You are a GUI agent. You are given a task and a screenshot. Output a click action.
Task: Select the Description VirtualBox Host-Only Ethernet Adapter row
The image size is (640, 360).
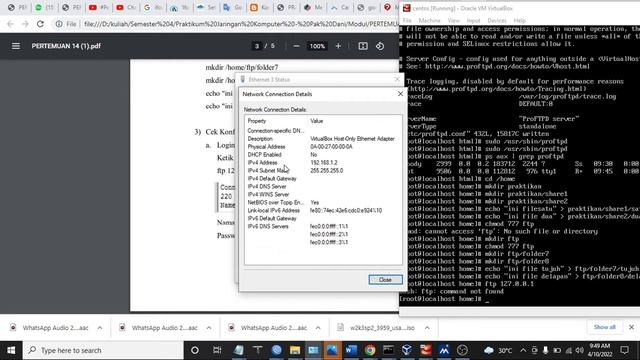pyautogui.click(x=323, y=139)
